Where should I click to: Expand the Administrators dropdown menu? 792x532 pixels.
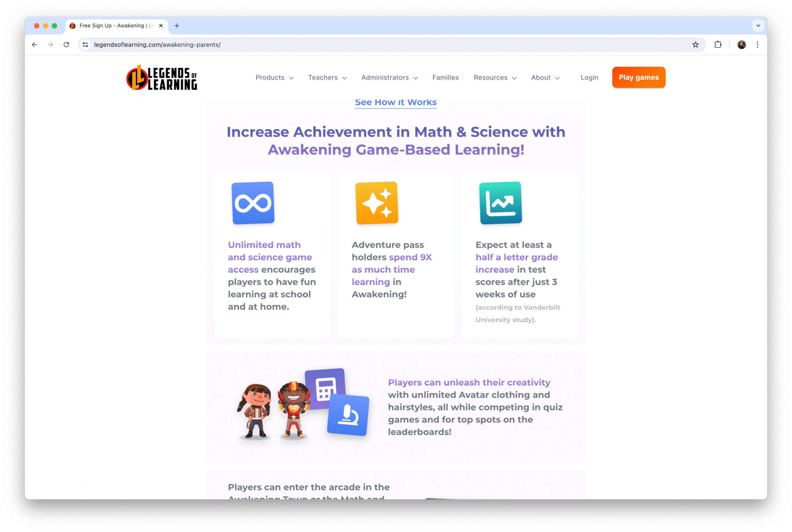point(389,77)
